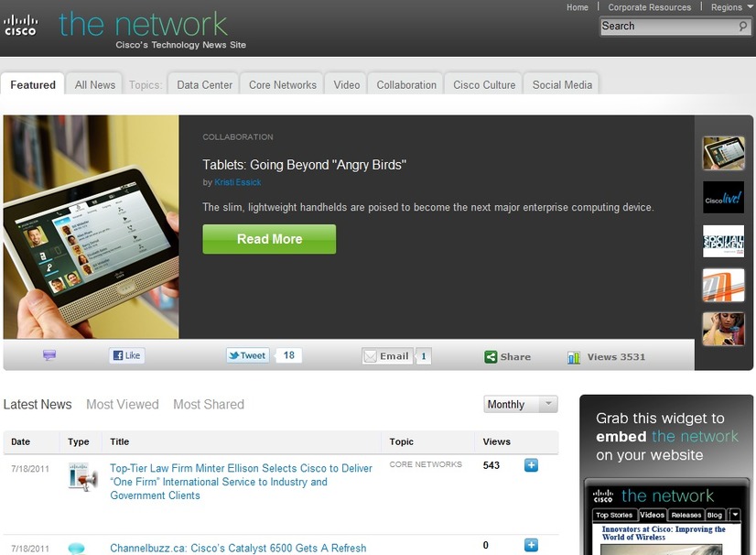Select the Videos tab in the widget
The width and height of the screenshot is (756, 555).
tap(652, 515)
